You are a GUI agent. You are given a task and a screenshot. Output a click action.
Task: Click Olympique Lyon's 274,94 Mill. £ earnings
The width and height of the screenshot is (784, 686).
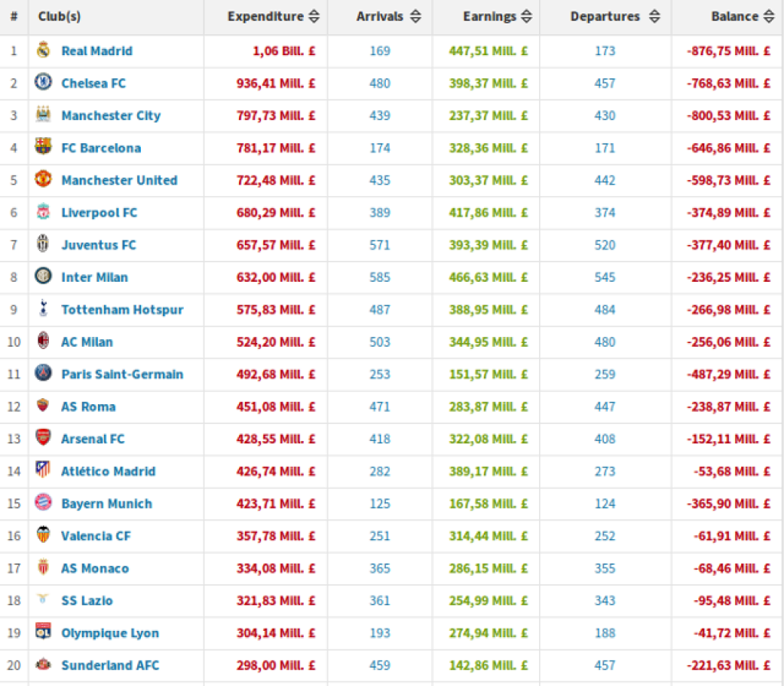488,633
